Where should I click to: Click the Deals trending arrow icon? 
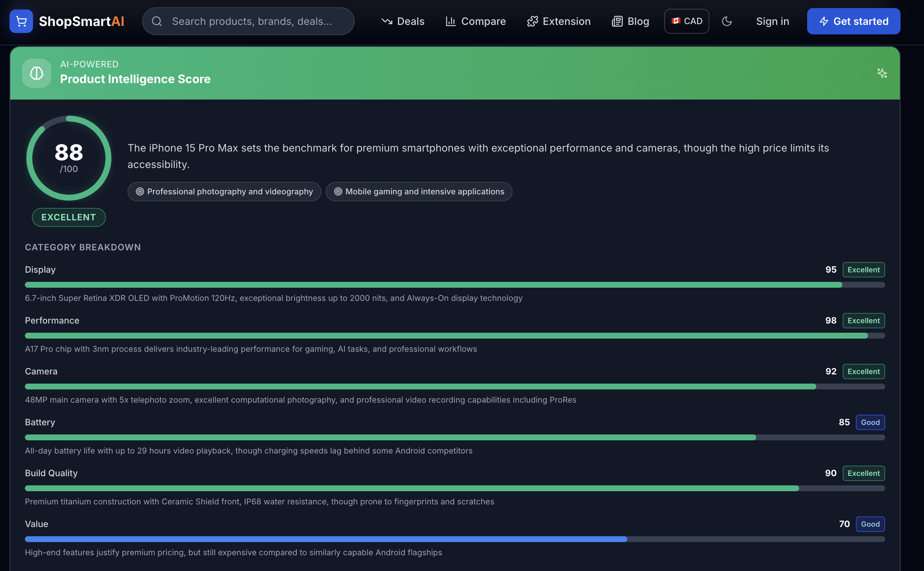(x=387, y=21)
